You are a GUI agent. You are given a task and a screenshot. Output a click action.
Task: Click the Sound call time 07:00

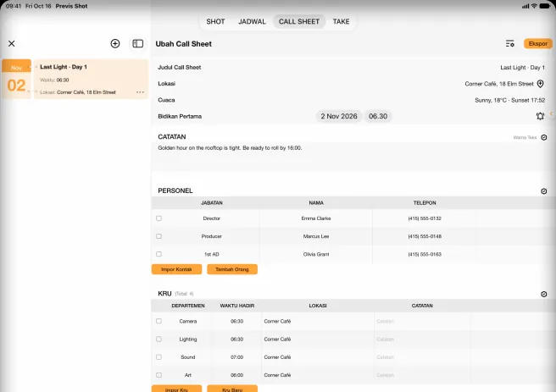click(x=236, y=357)
